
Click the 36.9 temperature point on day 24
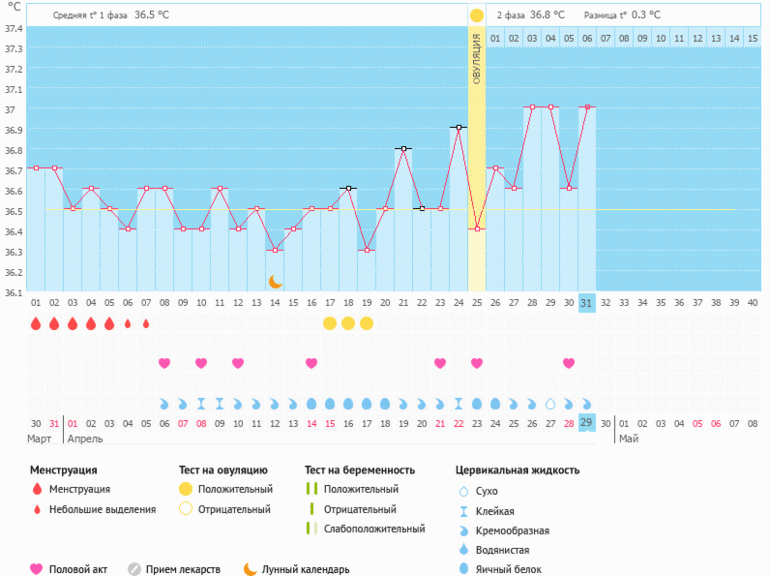click(x=458, y=127)
